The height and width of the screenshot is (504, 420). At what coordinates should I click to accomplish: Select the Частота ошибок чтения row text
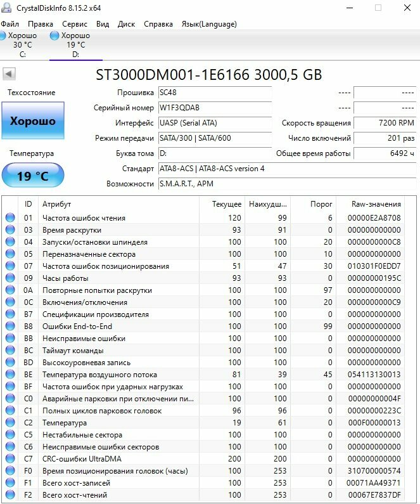(84, 218)
